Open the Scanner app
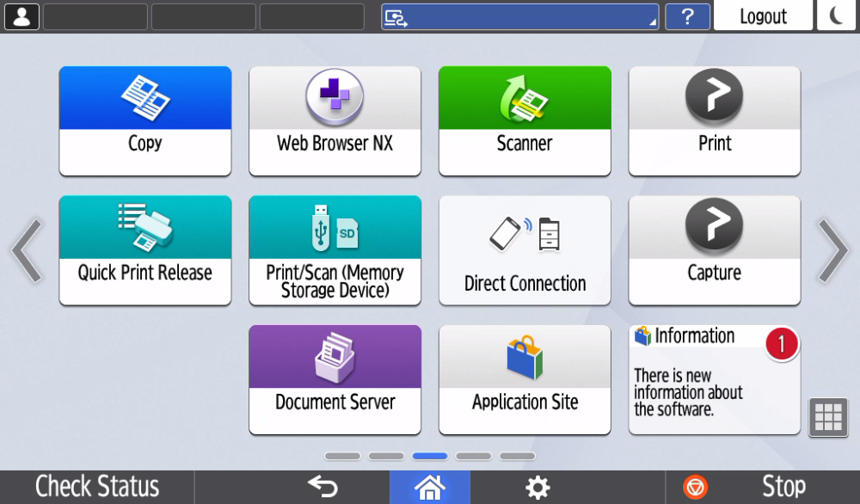 tap(525, 120)
